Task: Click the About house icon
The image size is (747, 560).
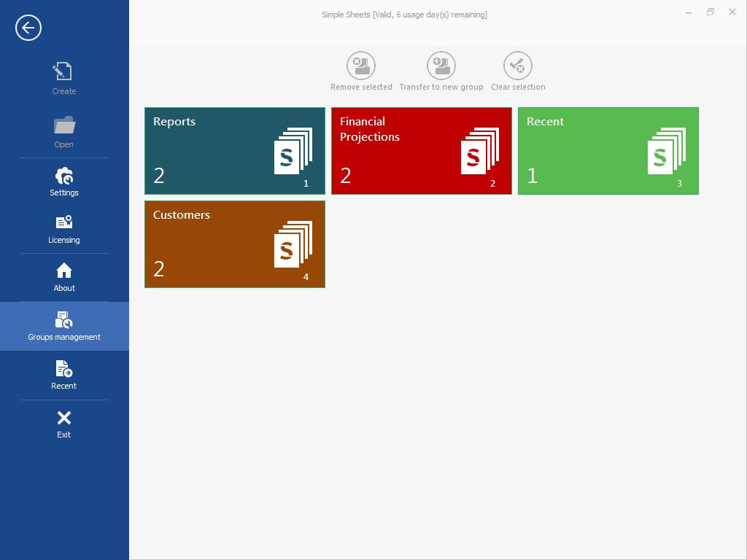Action: [64, 271]
